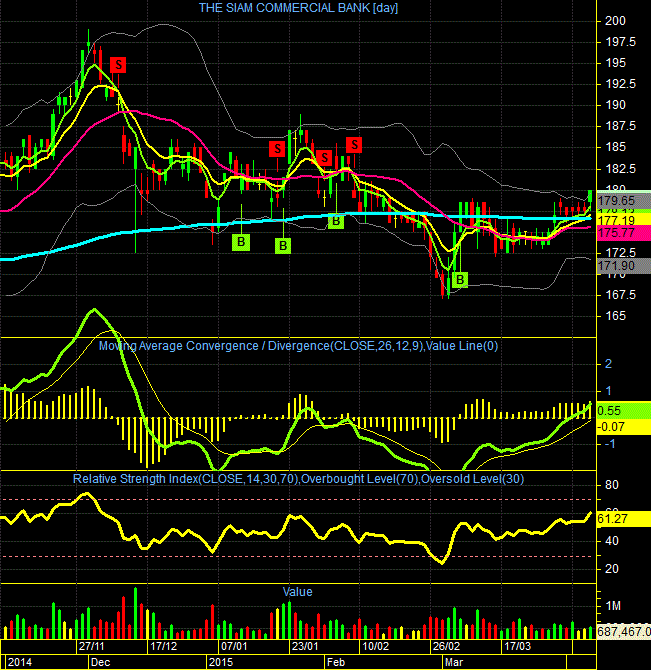The image size is (660, 670).
Task: Click the Feb month label
Action: 336,662
